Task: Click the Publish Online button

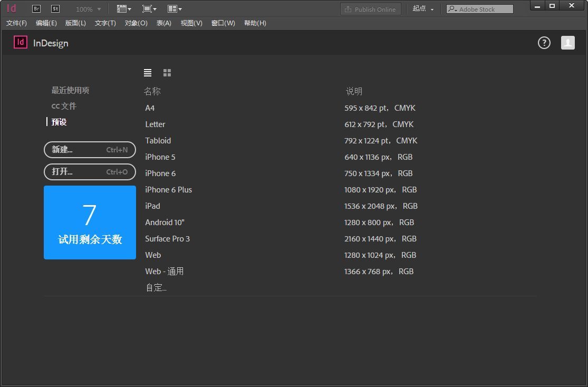Action: [x=371, y=9]
